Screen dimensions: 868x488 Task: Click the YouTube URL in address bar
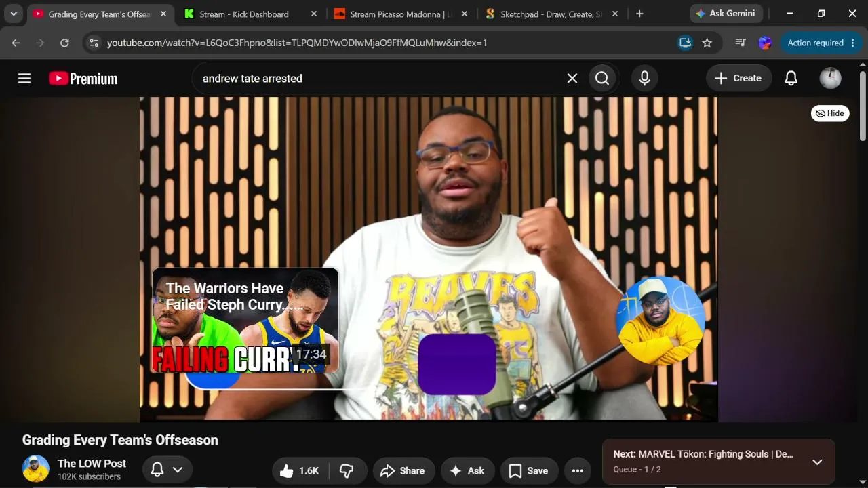click(x=297, y=43)
